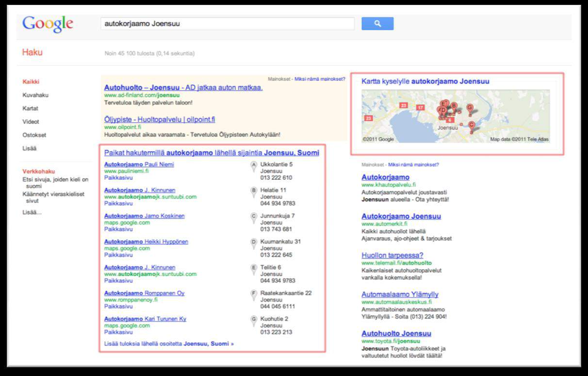Open Autokorjaamo J. Kinnunen at Telitie 6
Screen dimensions: 588x376
(140, 267)
